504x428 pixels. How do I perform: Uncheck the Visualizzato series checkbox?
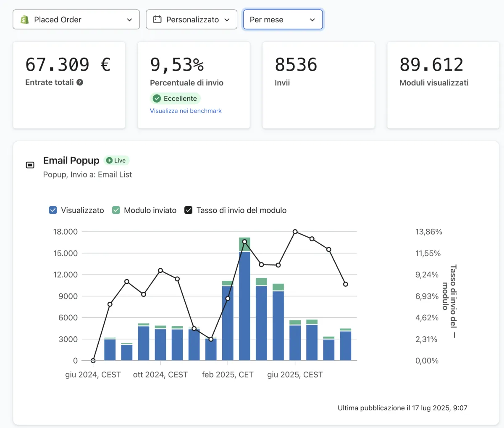53,210
